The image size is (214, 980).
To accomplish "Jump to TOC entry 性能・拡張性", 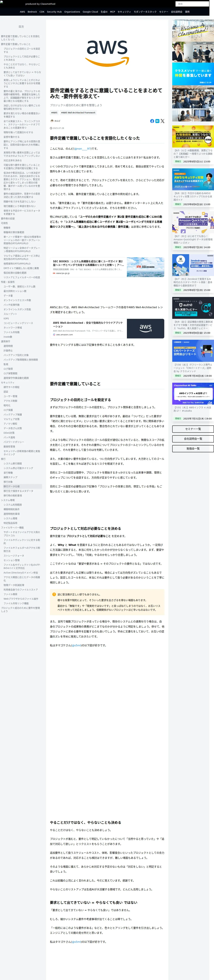I will [x=8, y=282].
